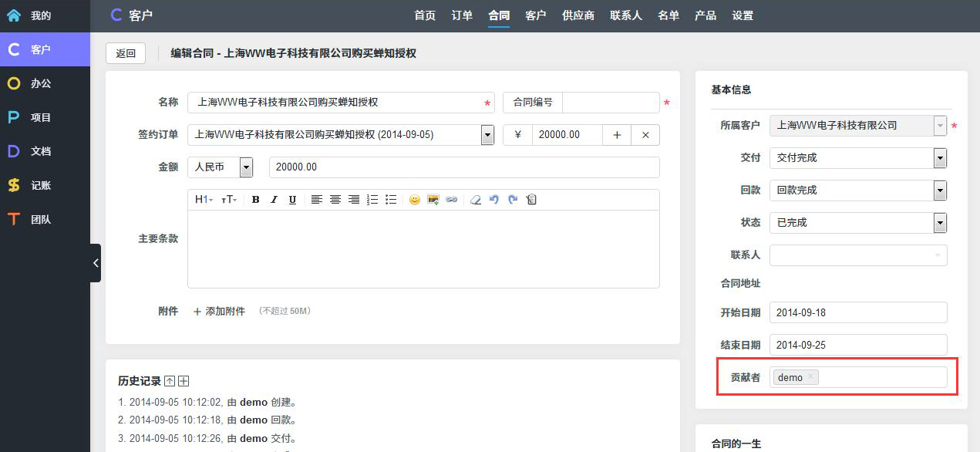Expand history details with the plus icon
The height and width of the screenshot is (452, 980).
pos(184,381)
